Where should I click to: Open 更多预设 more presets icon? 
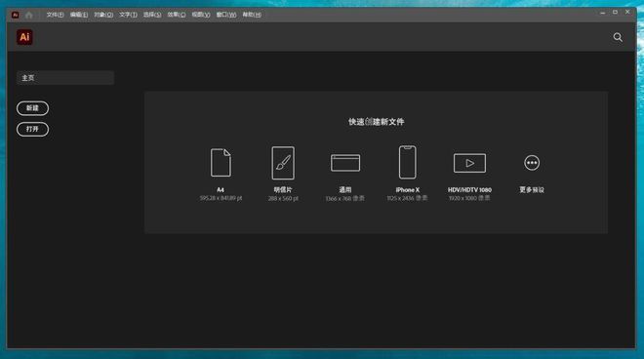pyautogui.click(x=532, y=163)
